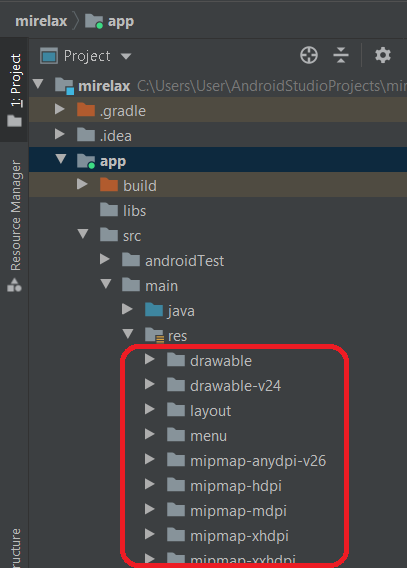Expand the mipmap-xhdpi folder arrow
410x568 pixels.
click(150, 534)
